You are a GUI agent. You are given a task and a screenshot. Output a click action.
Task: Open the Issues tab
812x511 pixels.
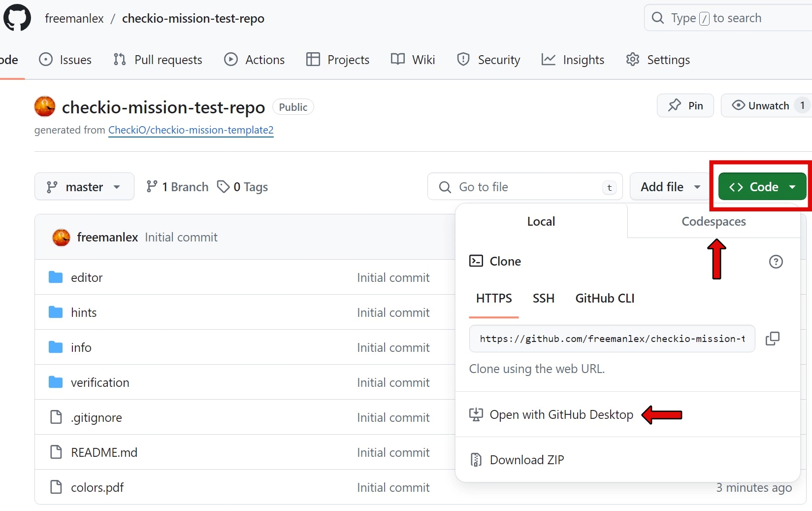(x=65, y=60)
